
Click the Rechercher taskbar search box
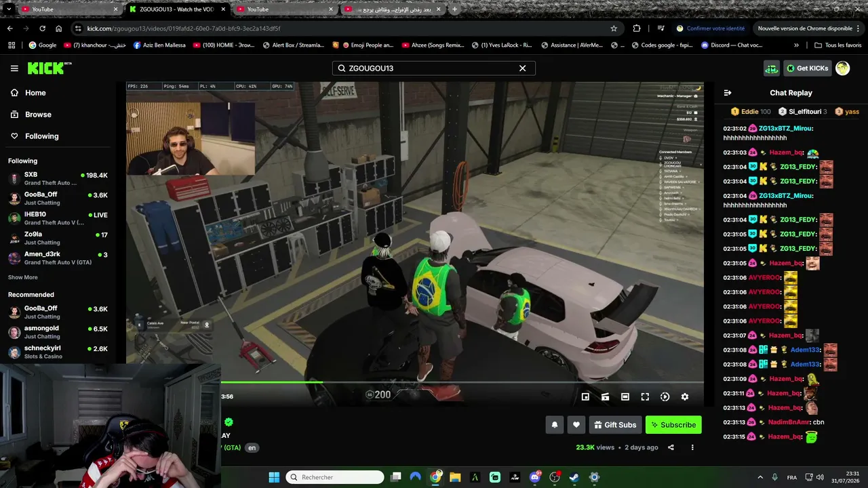(335, 477)
